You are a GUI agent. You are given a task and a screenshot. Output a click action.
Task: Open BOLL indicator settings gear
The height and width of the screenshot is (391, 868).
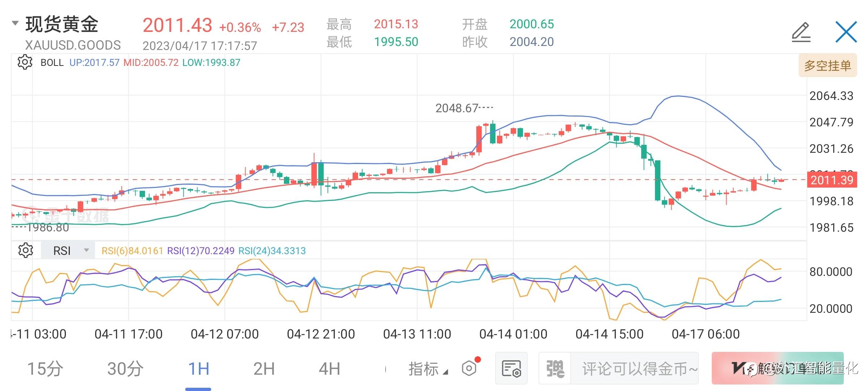point(25,62)
